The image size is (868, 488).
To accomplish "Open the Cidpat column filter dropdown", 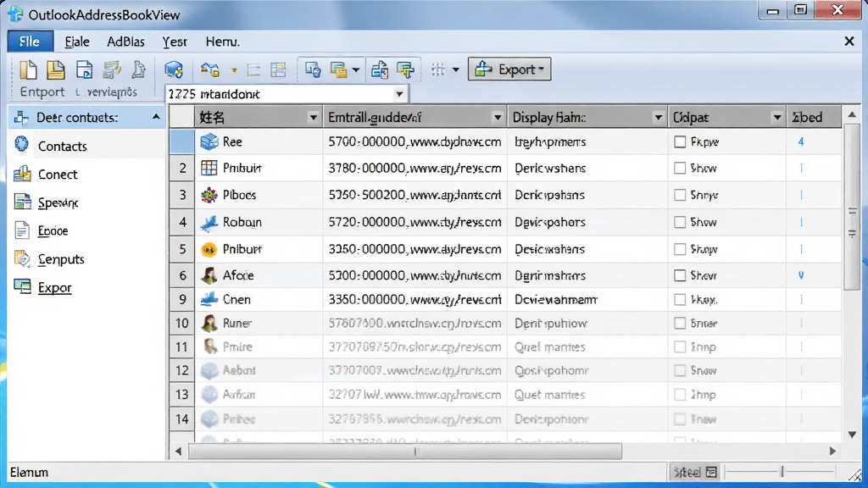I will point(776,117).
